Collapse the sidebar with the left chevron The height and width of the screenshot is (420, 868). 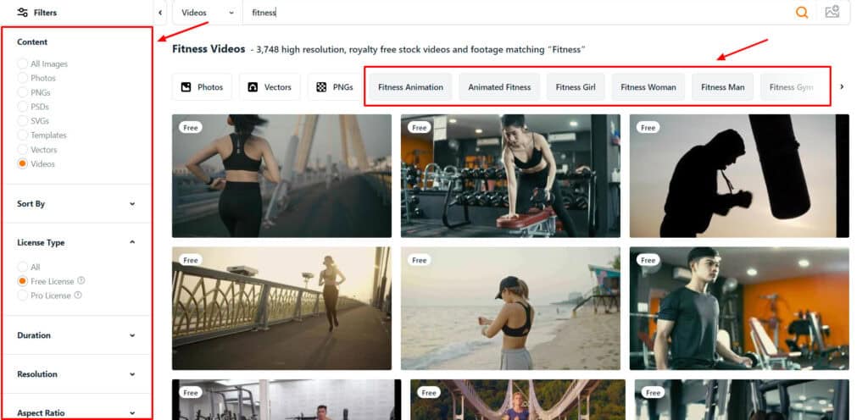[x=160, y=12]
